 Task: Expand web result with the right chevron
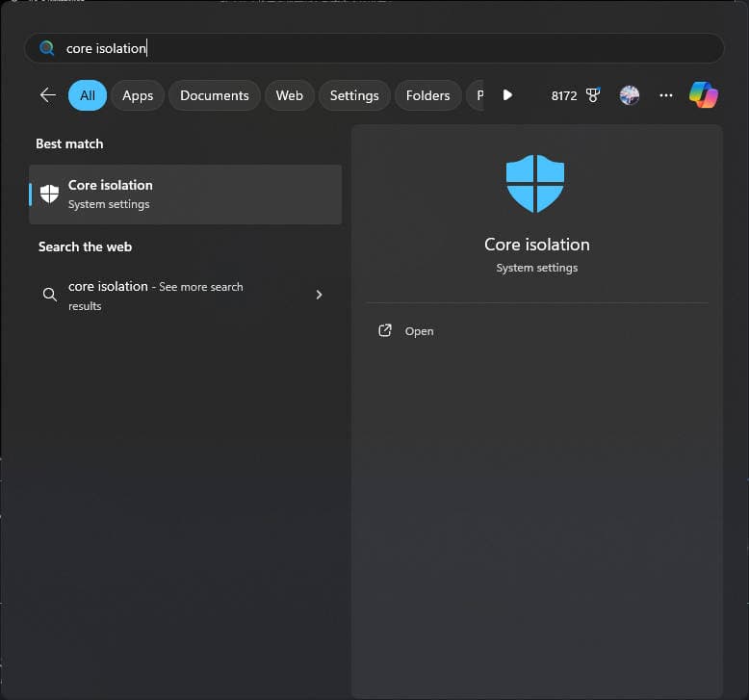click(x=319, y=295)
